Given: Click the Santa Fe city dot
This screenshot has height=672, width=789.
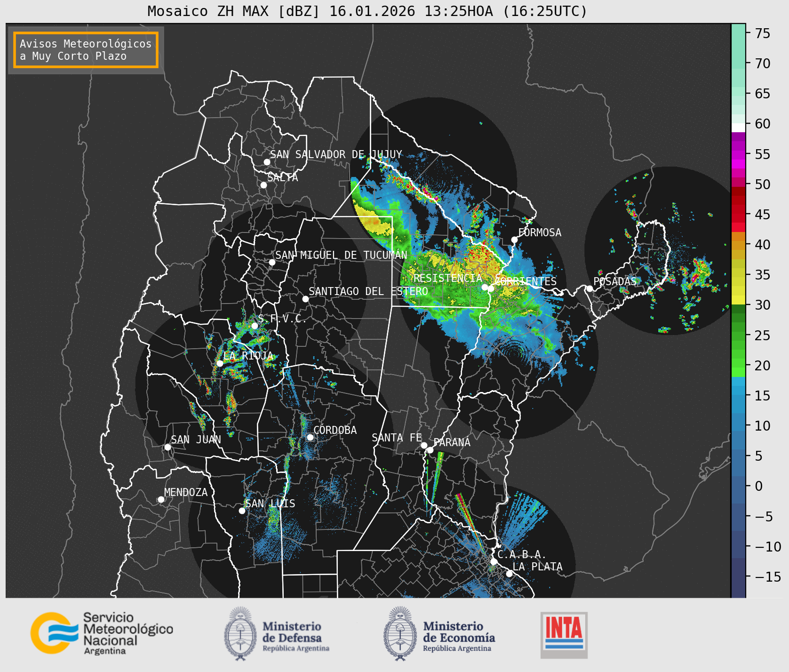Looking at the screenshot, I should (x=424, y=445).
